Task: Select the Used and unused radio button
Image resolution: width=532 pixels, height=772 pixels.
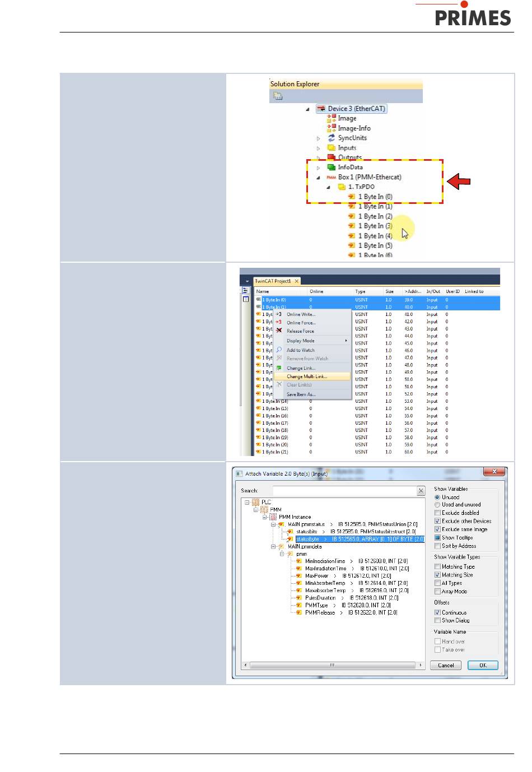Action: [x=437, y=505]
